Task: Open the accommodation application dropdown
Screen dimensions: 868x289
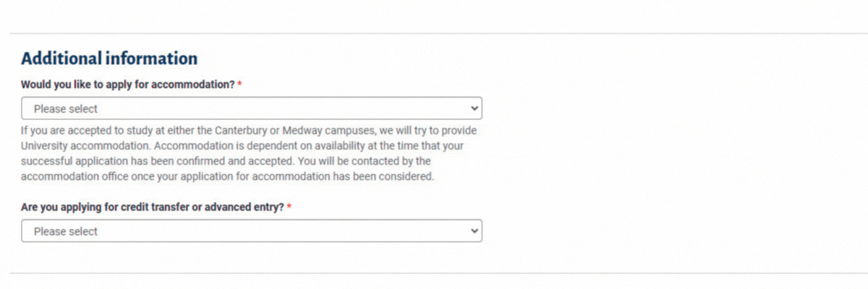Action: (251, 108)
